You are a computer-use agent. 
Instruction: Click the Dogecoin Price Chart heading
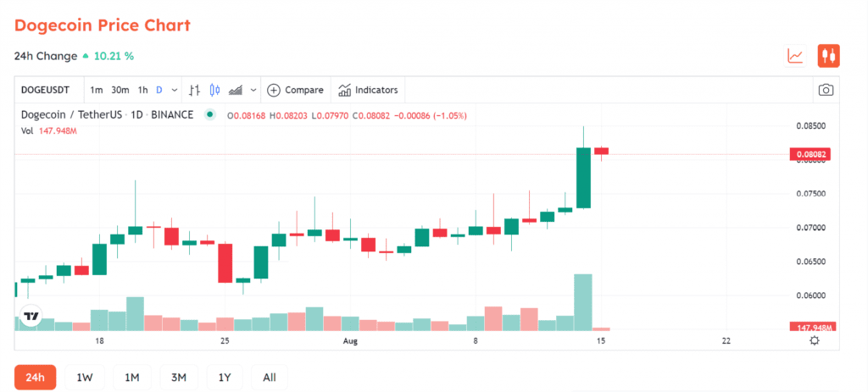tap(103, 25)
